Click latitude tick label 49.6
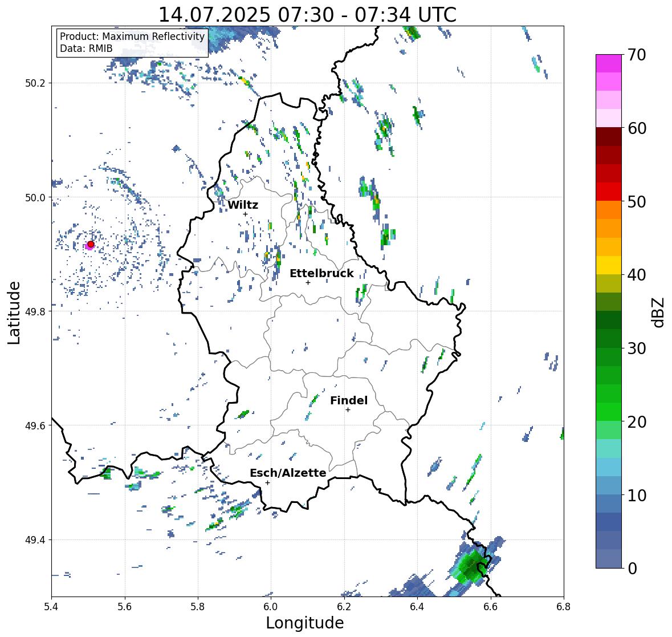This screenshot has width=672, height=637. point(35,425)
